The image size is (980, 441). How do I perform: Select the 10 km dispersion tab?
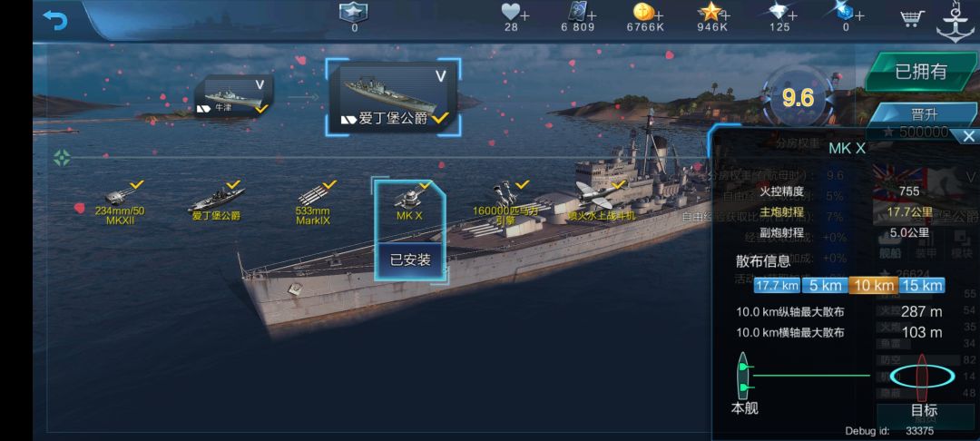pos(874,286)
